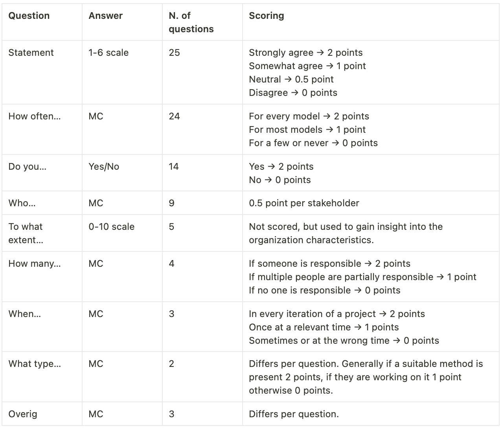504x429 pixels.
Task: Select the "How many..." question cell
Action: pos(35,264)
